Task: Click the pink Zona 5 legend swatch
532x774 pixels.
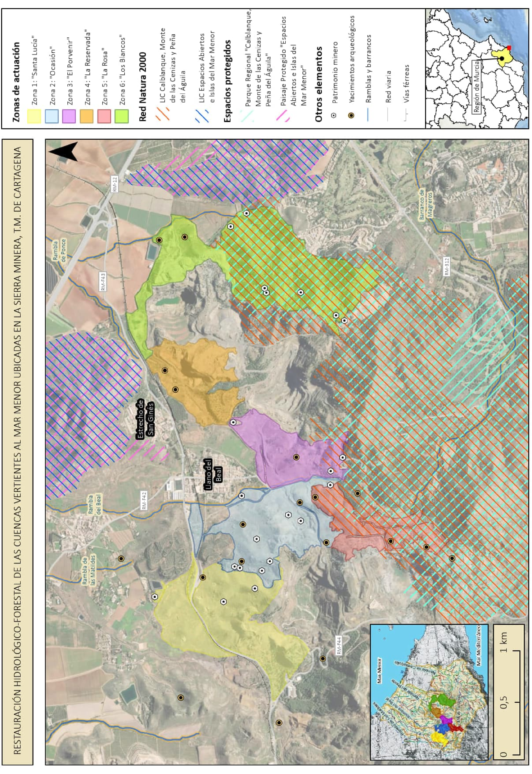Action: 104,116
